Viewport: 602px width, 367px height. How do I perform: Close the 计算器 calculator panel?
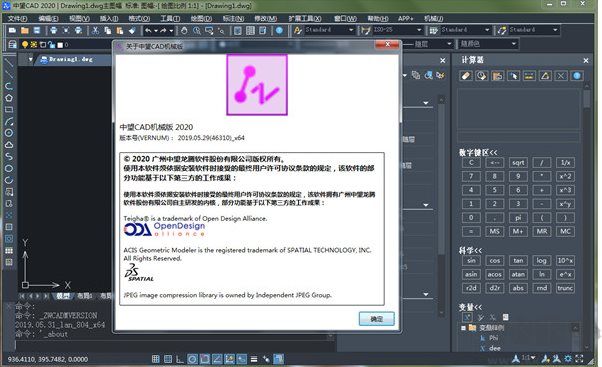click(586, 60)
